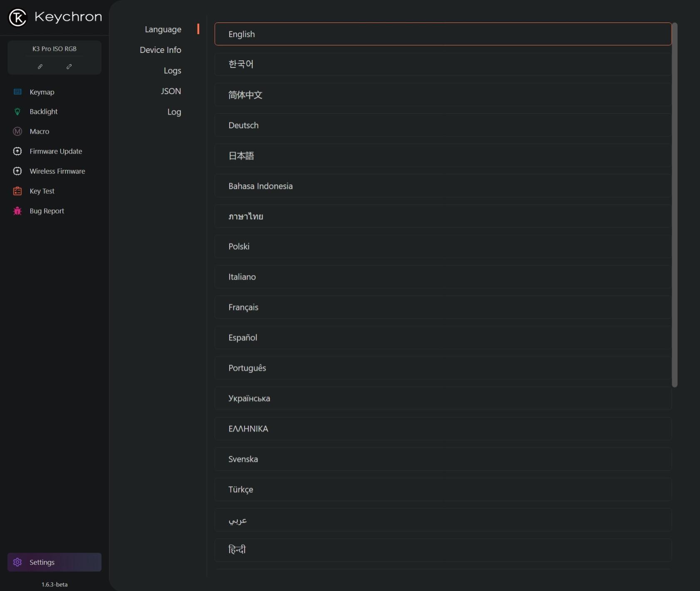The image size is (700, 591).
Task: Click the Macro M circle icon
Action: pyautogui.click(x=17, y=132)
